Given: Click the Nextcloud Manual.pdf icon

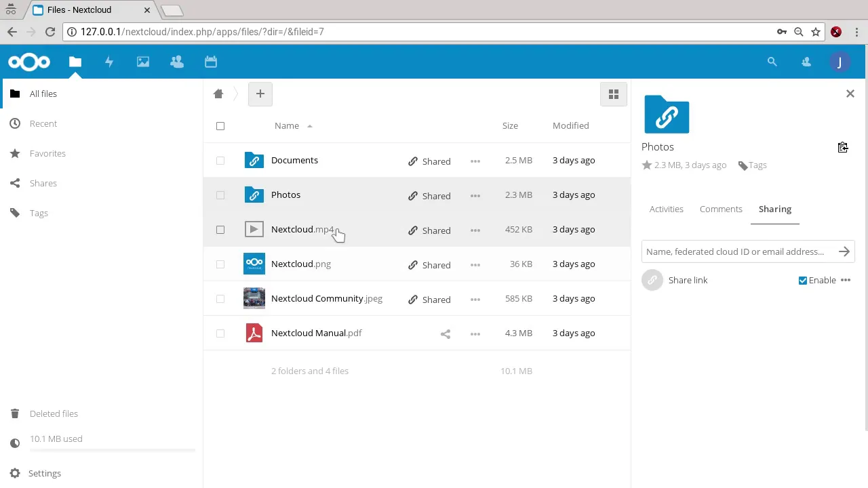Looking at the screenshot, I should pyautogui.click(x=254, y=333).
